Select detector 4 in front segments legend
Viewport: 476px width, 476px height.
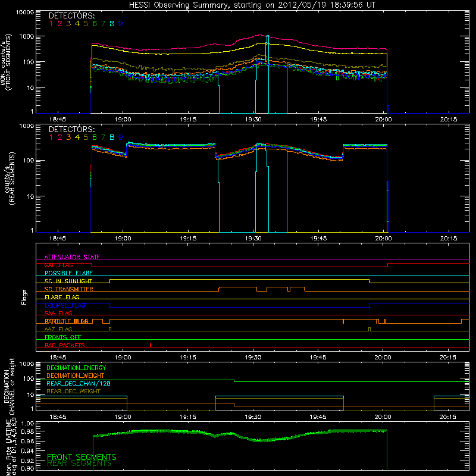(77, 23)
